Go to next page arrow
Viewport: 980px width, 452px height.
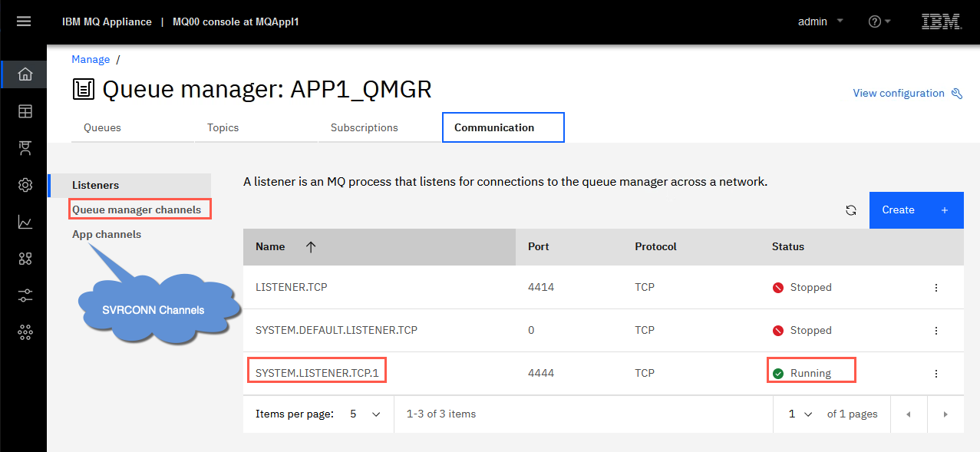pyautogui.click(x=945, y=414)
